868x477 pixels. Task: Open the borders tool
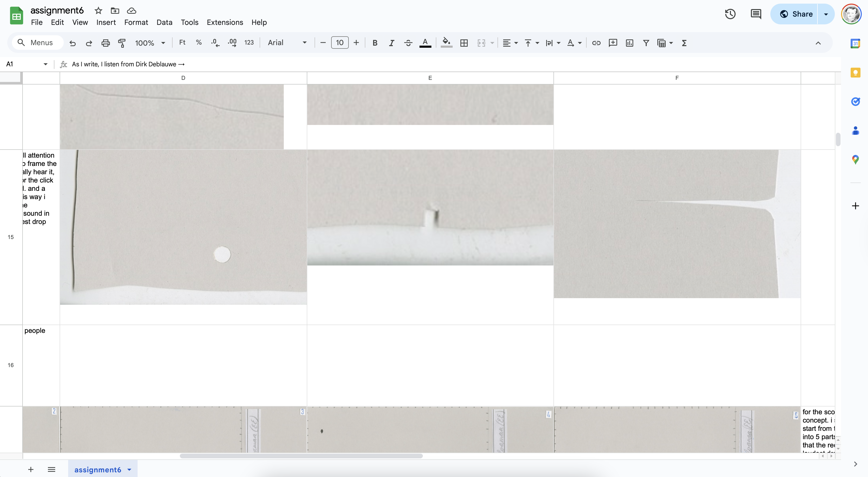(464, 43)
